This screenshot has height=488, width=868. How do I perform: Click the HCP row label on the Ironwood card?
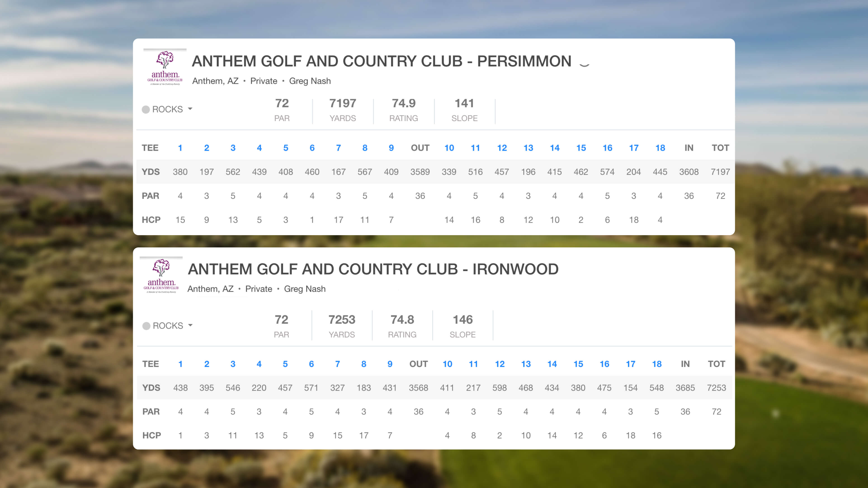tap(152, 435)
